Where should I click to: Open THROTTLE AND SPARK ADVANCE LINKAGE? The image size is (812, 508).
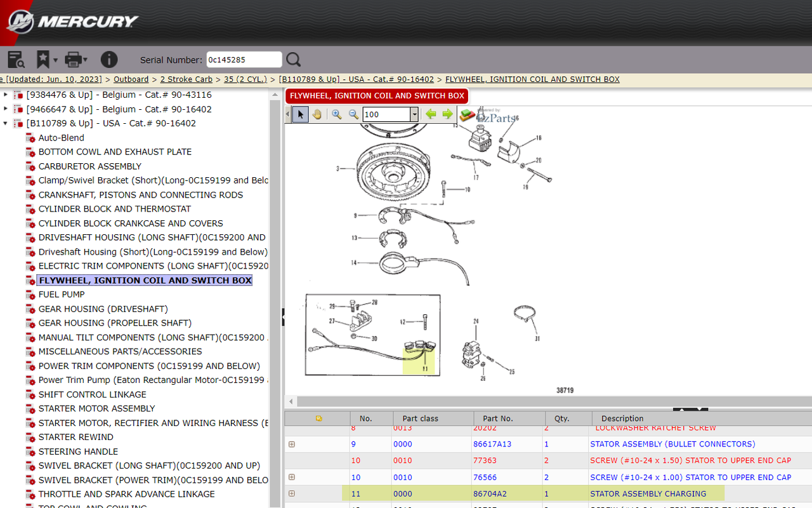coord(127,494)
